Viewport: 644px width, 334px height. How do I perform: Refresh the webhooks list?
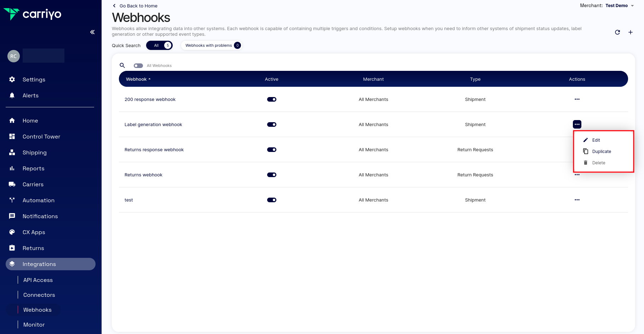[x=617, y=32]
